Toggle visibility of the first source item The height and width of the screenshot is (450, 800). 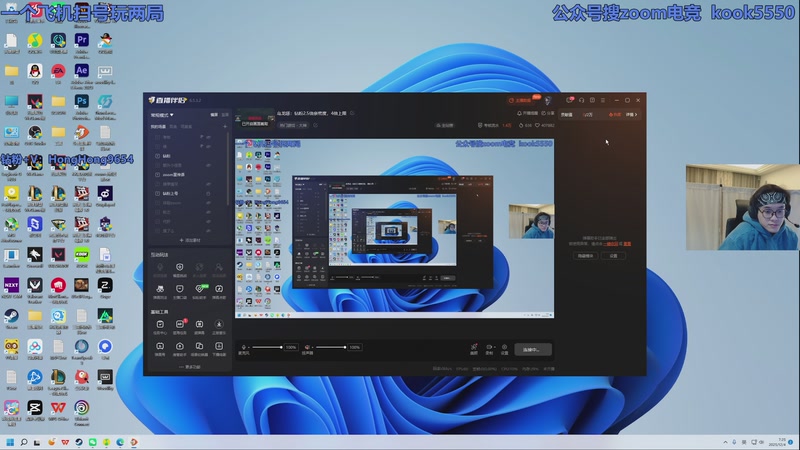point(209,137)
